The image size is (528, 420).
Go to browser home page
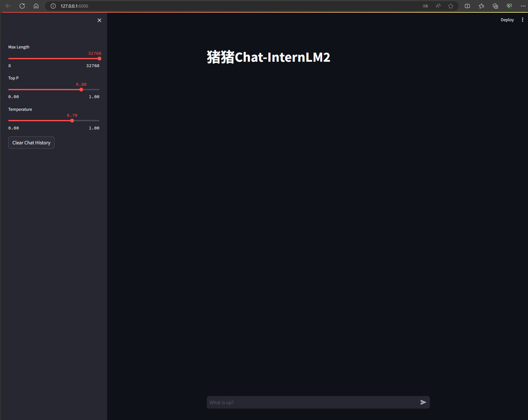36,6
